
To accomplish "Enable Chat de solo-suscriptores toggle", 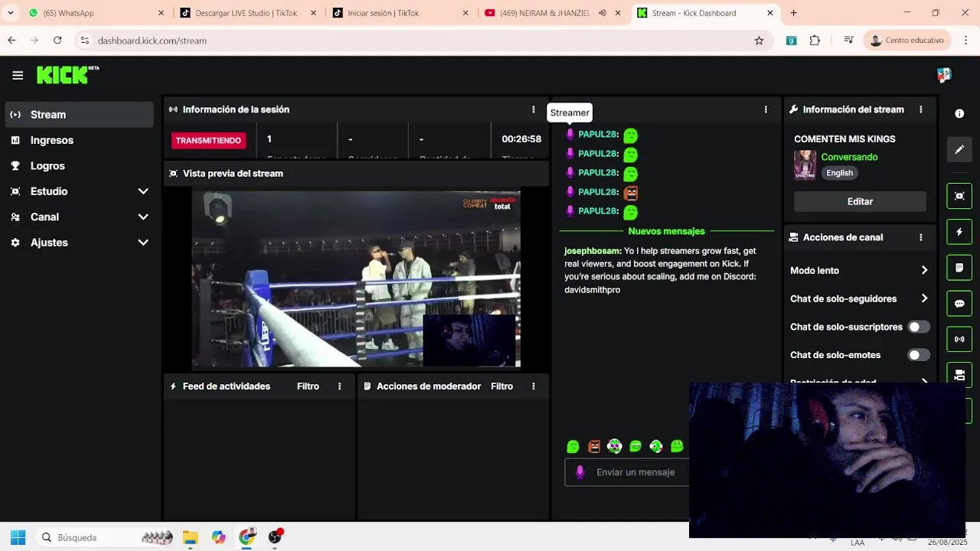I will click(x=918, y=327).
